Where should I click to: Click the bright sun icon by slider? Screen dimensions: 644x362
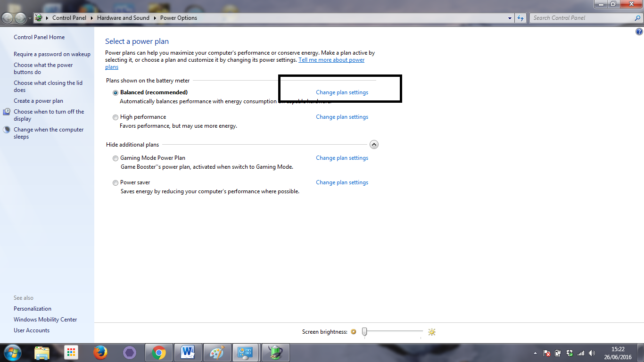pos(432,332)
